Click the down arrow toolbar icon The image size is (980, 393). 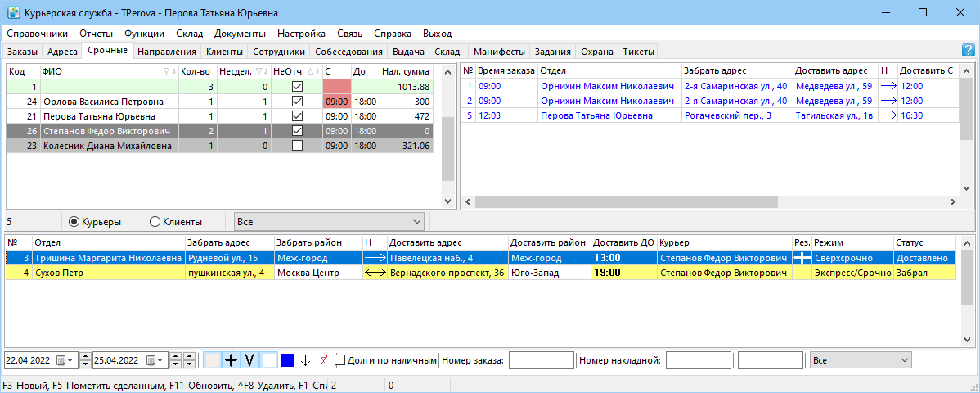(305, 359)
